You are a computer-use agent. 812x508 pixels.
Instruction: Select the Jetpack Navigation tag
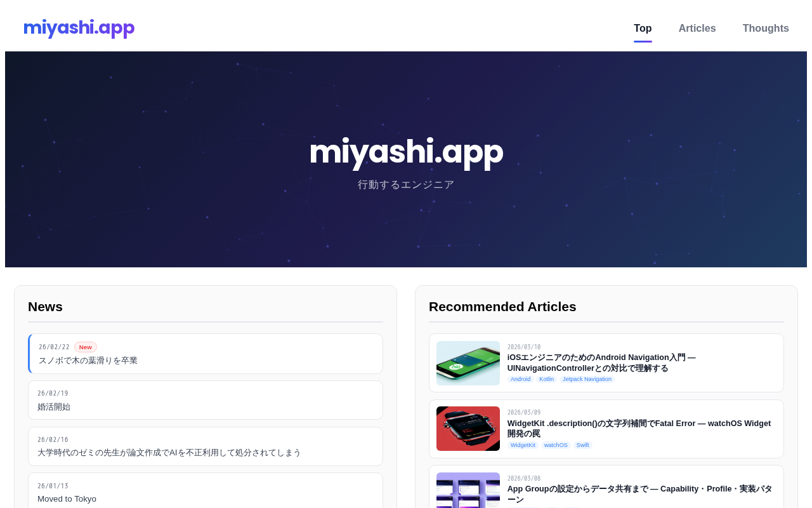pyautogui.click(x=587, y=379)
